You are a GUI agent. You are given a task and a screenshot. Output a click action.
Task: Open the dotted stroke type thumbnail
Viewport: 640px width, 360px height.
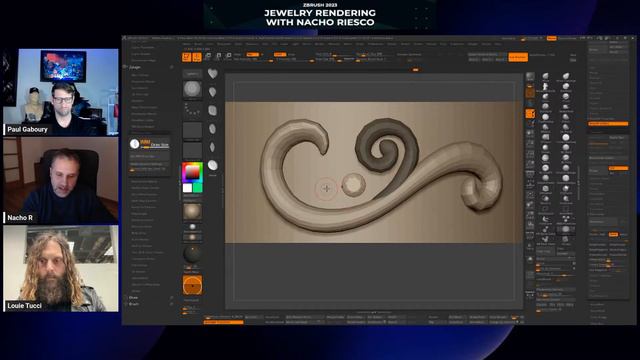pyautogui.click(x=192, y=110)
